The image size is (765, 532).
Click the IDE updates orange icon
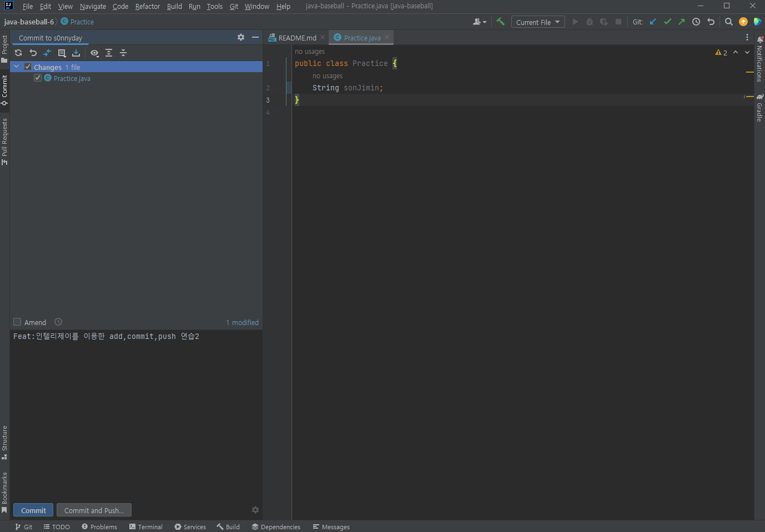click(743, 22)
